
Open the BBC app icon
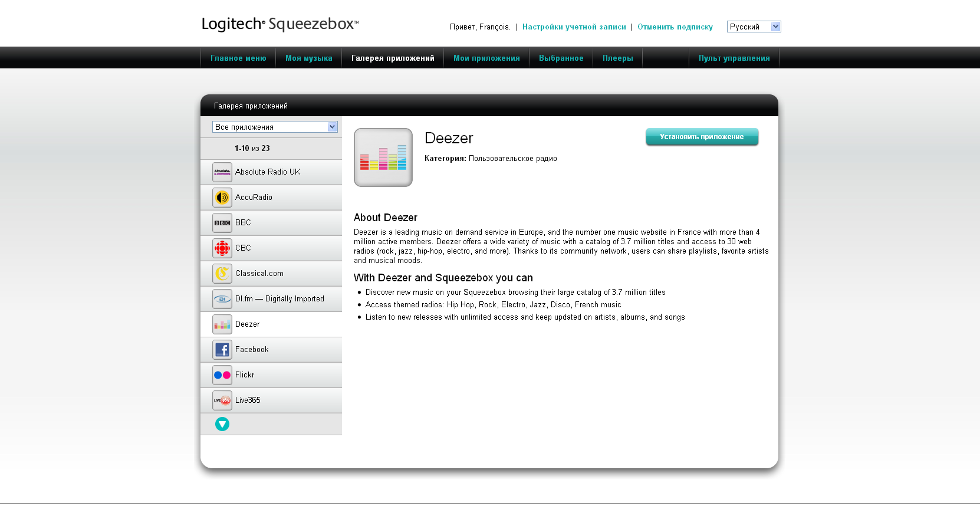click(222, 223)
